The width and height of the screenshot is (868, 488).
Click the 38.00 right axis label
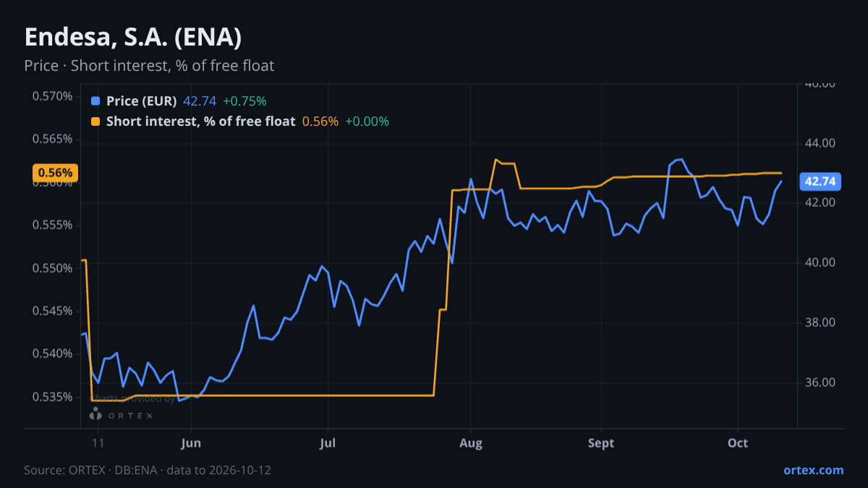click(x=820, y=322)
